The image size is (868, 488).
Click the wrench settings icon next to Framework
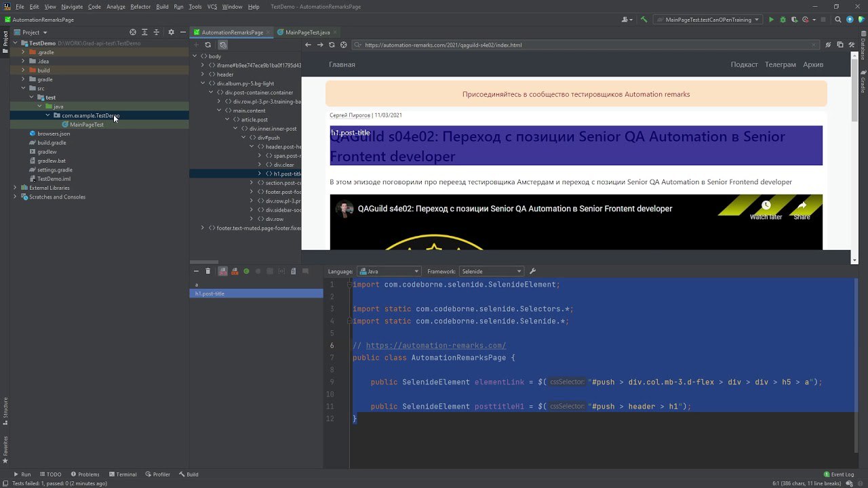pos(532,271)
